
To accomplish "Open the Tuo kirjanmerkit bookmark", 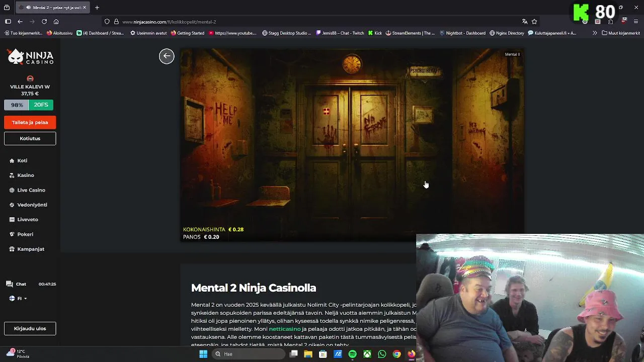I will pos(24,33).
